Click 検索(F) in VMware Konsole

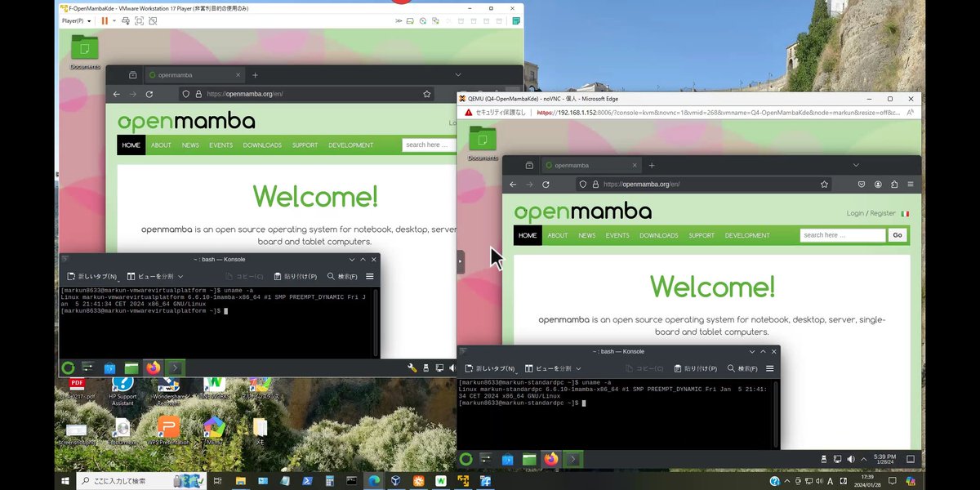coord(341,276)
